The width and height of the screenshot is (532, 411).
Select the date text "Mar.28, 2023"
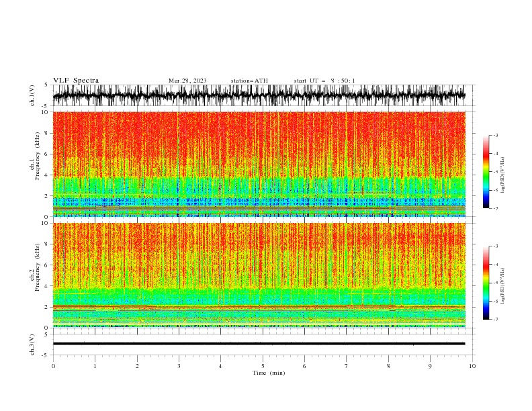187,81
